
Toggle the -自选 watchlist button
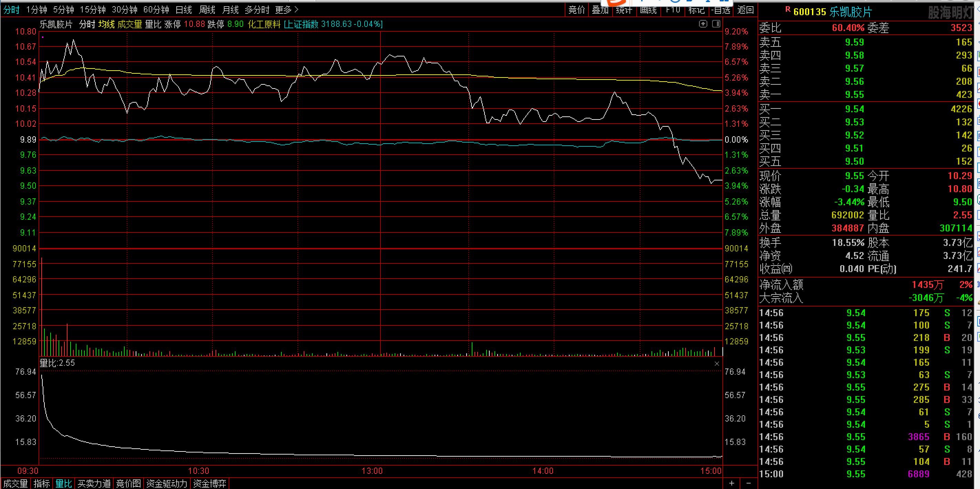click(x=721, y=10)
